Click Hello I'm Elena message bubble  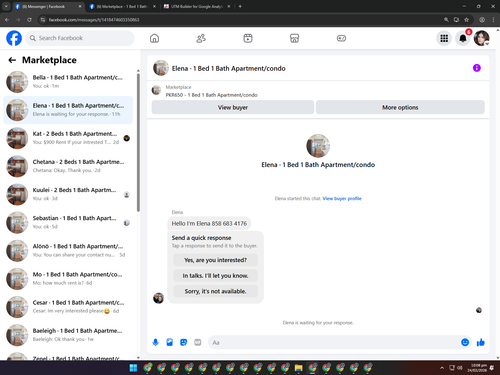209,223
